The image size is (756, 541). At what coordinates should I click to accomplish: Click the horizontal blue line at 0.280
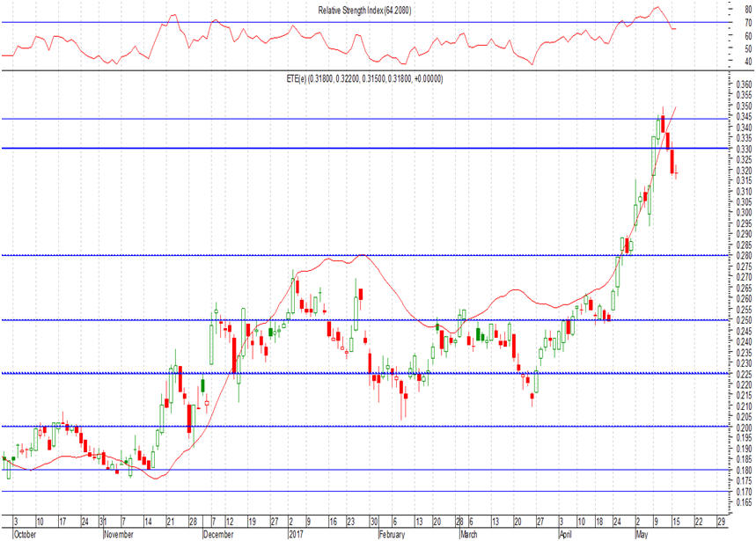[352, 255]
